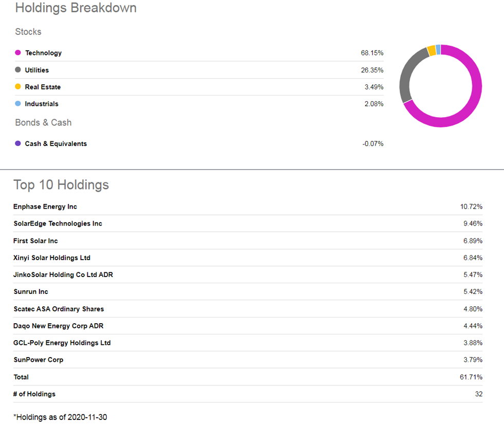Click the blue Industrials legend dot
The height and width of the screenshot is (425, 504).
[18, 104]
